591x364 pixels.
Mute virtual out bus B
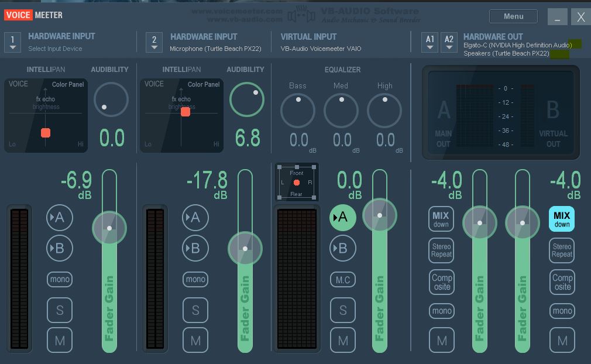coord(562,340)
